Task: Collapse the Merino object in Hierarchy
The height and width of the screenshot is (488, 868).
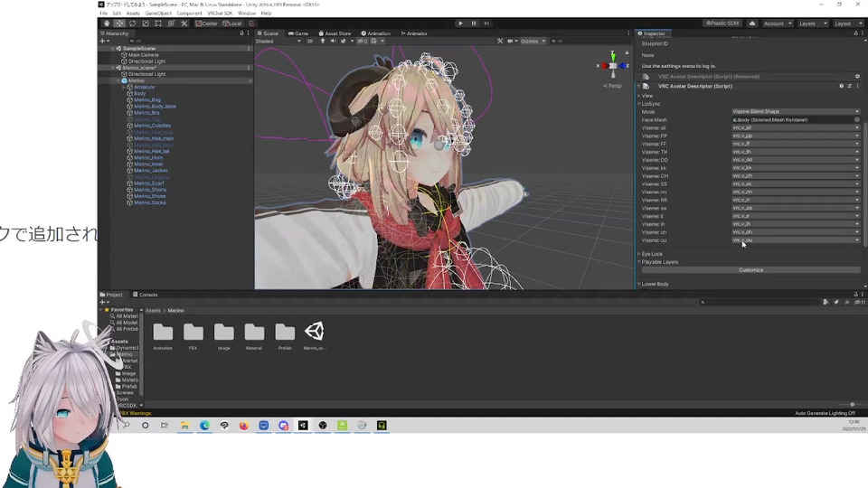Action: 118,80
